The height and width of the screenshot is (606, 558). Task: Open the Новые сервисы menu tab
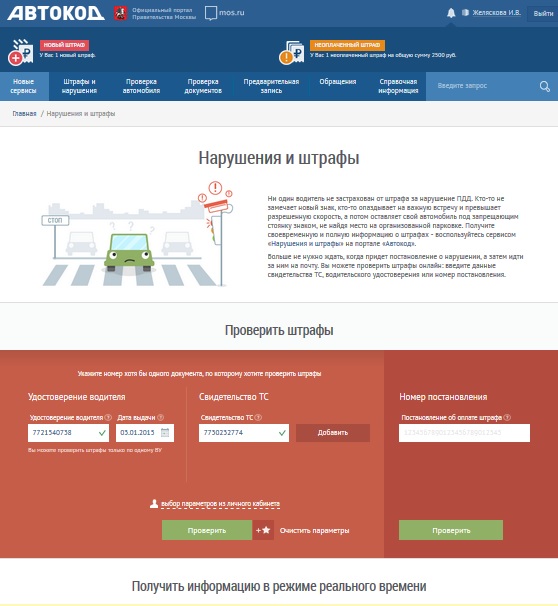point(24,86)
